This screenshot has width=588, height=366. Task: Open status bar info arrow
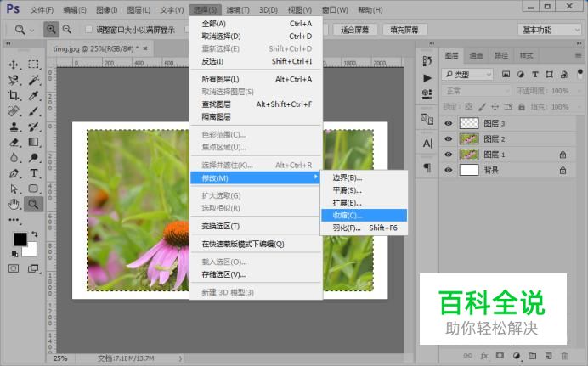(180, 358)
